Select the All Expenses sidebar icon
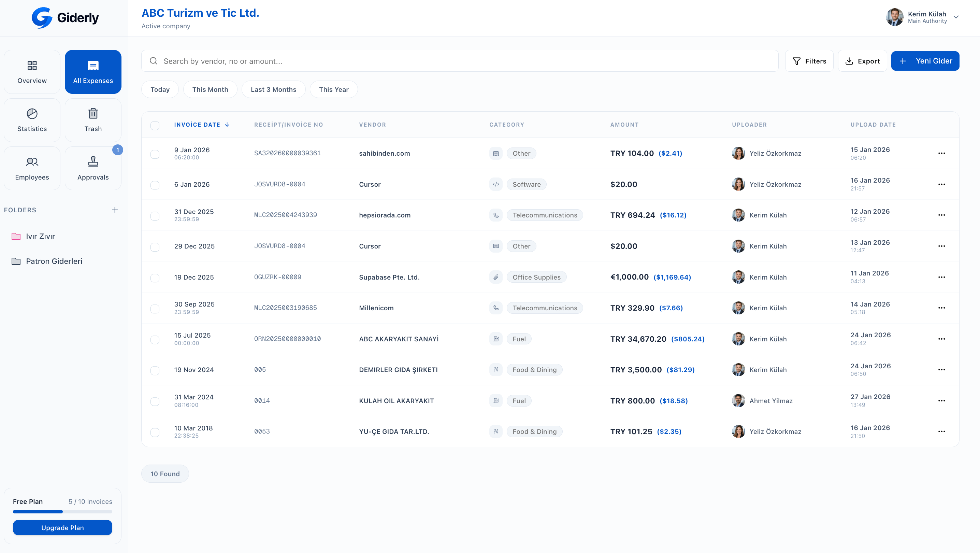 [93, 72]
